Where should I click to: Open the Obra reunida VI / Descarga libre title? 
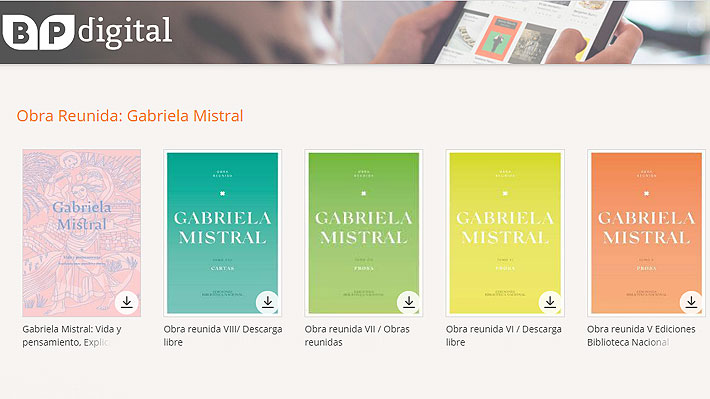504,336
